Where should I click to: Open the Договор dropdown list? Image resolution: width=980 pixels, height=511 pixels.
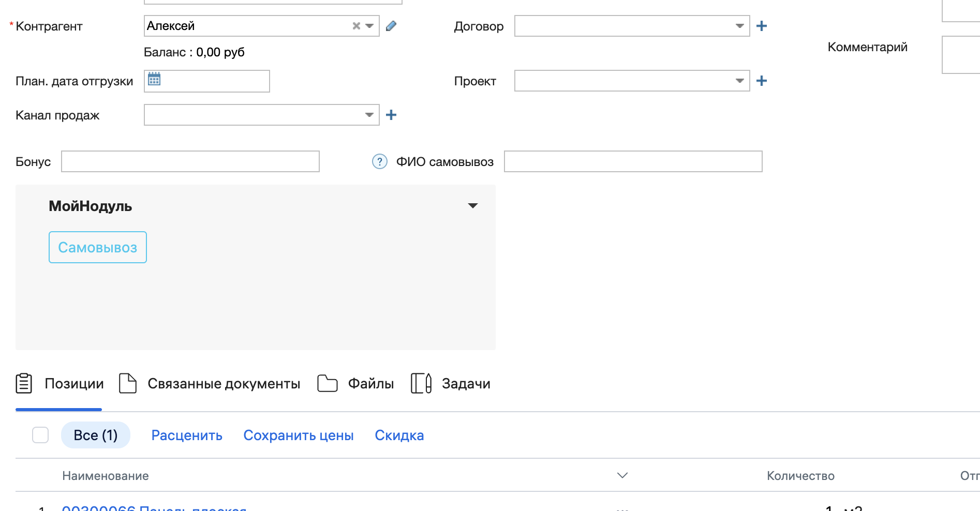coord(739,26)
